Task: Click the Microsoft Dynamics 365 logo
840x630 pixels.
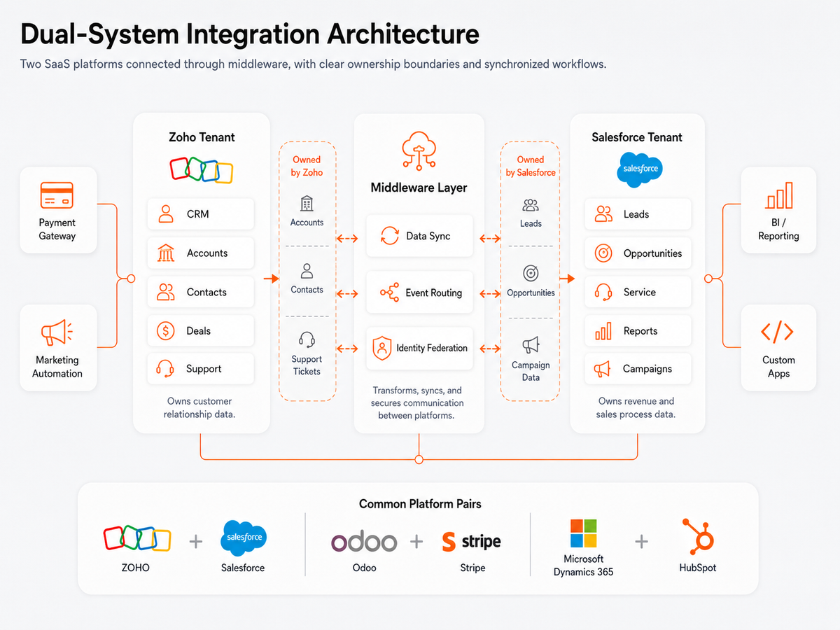Action: [x=583, y=533]
